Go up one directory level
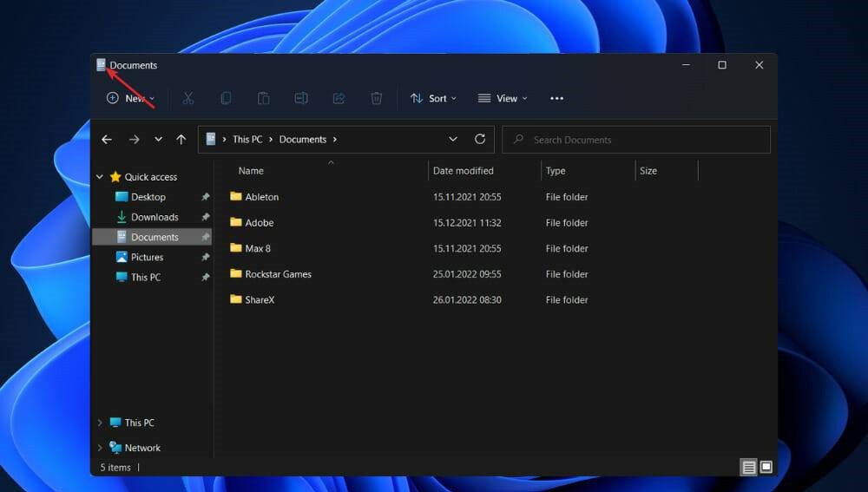The image size is (868, 492). coord(181,139)
